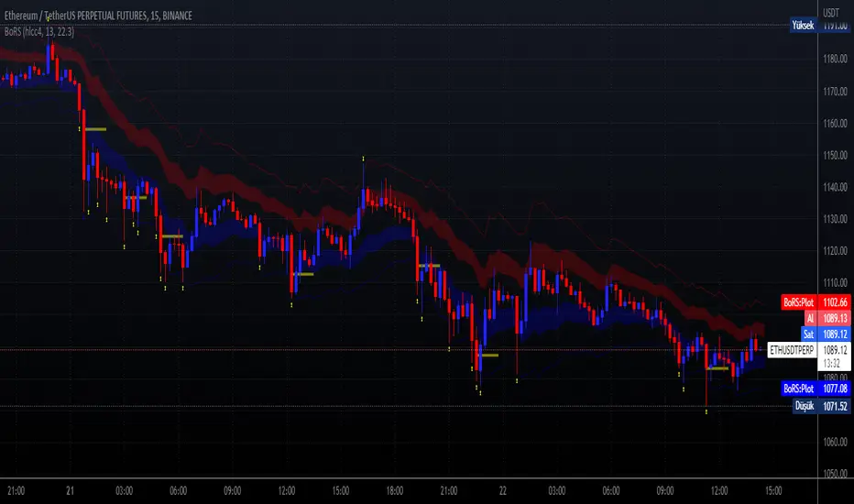Click the 1160.00 price axis tick
The image size is (854, 504).
(835, 123)
